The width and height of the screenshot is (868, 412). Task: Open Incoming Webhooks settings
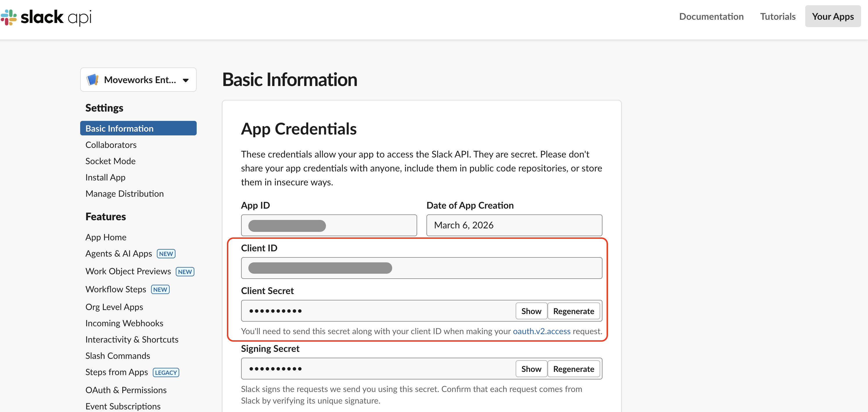pyautogui.click(x=124, y=323)
